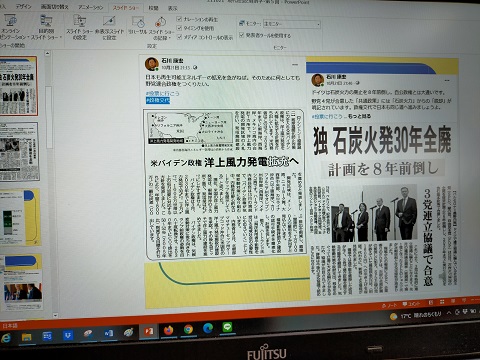Open the Transitions ribbon tab
Viewport: 480px width, 360px height.
(54, 7)
